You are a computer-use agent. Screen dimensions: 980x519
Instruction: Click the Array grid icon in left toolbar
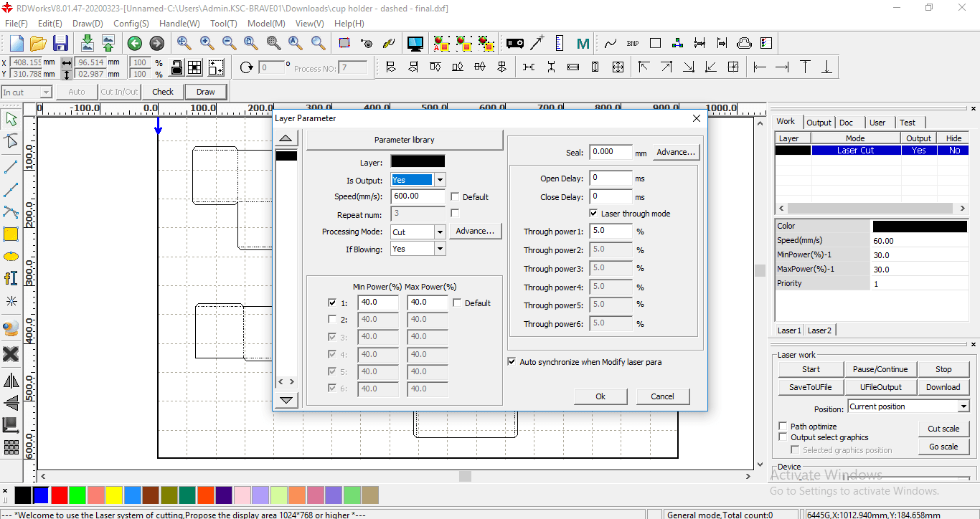11,447
